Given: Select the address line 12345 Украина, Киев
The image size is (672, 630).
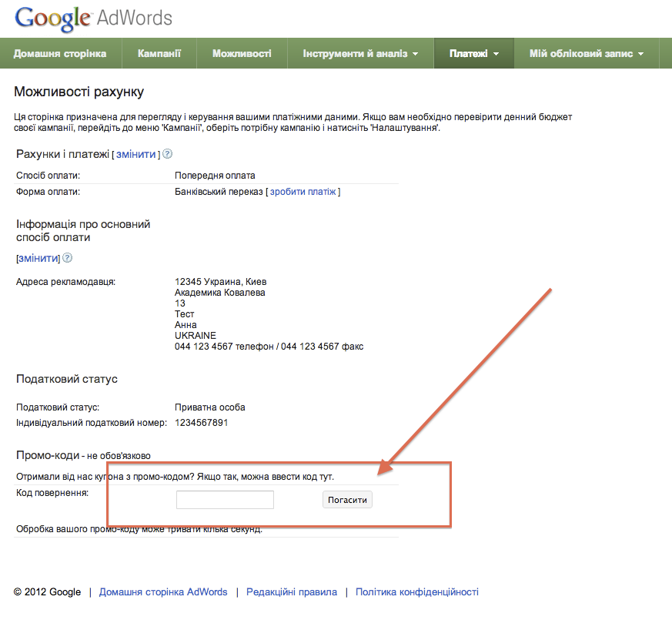Looking at the screenshot, I should pos(221,282).
